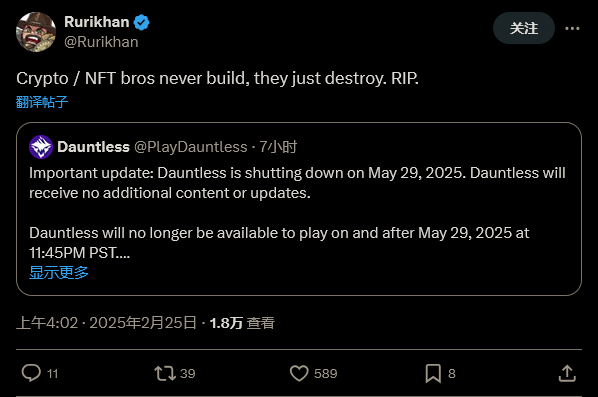Screen dimensions: 598x397
Task: Open Dauntless round purple avatar icon
Action: click(41, 147)
